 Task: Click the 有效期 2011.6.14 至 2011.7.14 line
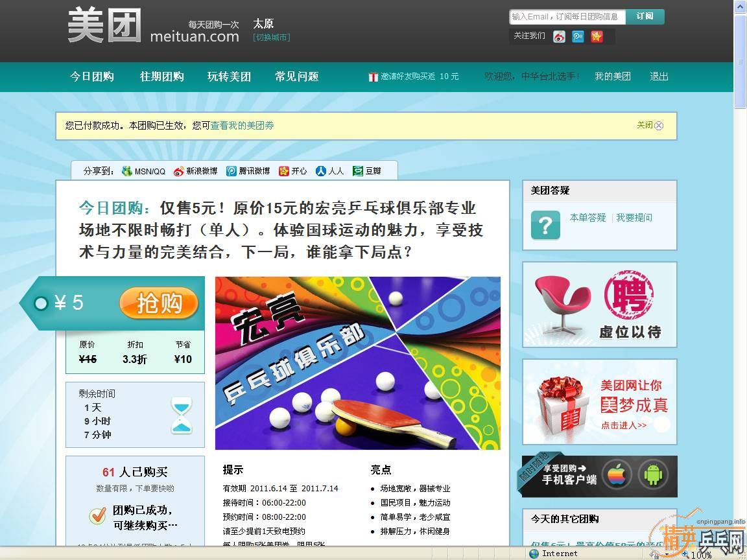click(x=281, y=489)
